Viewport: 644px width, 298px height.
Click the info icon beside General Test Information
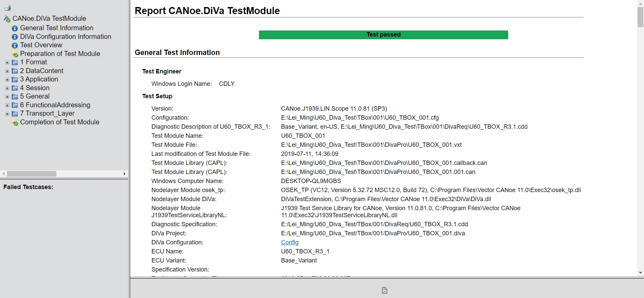15,28
